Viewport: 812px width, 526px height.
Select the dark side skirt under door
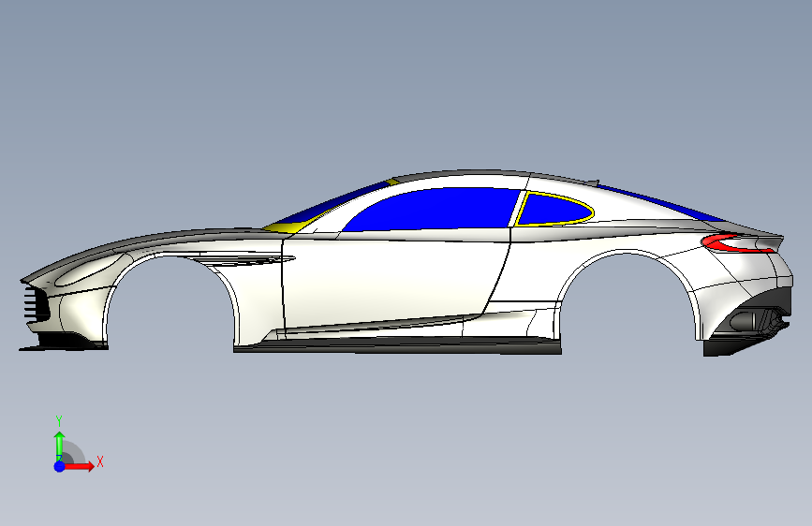[397, 345]
